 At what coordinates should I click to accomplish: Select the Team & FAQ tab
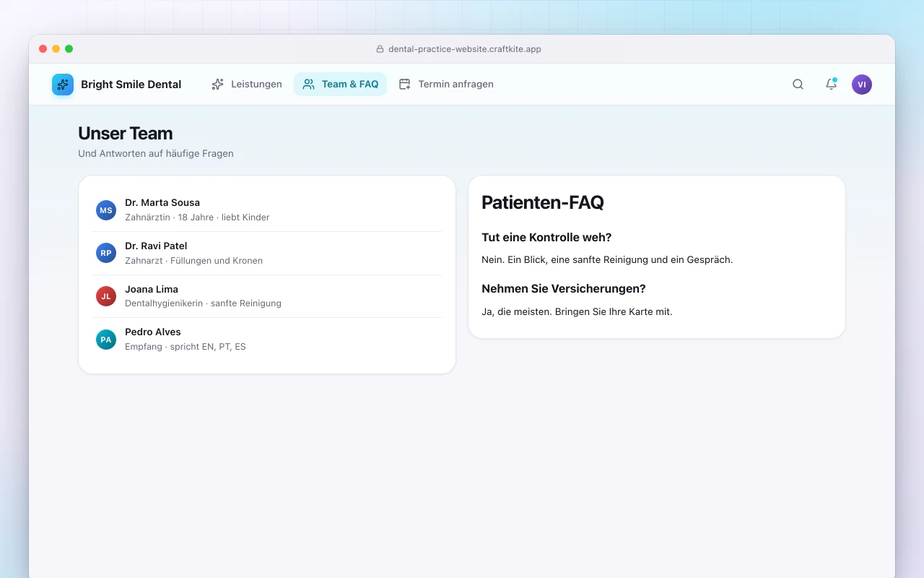341,85
